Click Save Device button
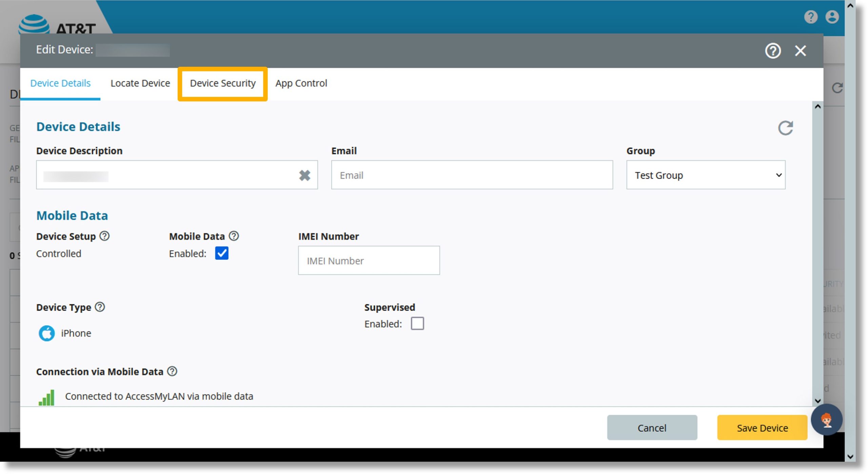The image size is (868, 474). point(762,428)
